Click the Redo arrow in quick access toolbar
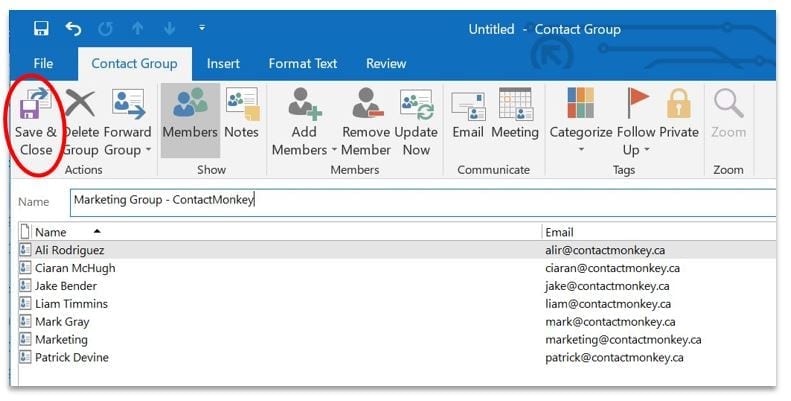Image resolution: width=791 pixels, height=401 pixels. pyautogui.click(x=105, y=29)
